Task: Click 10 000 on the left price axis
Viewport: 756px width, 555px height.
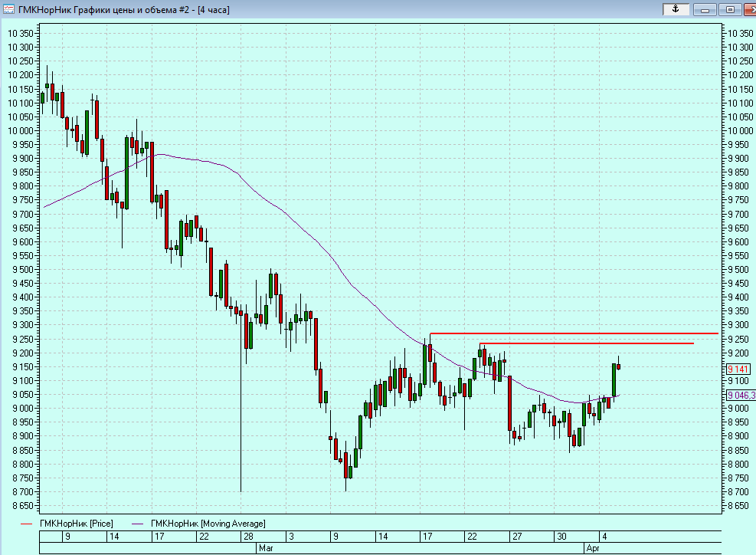Action: tap(21, 131)
